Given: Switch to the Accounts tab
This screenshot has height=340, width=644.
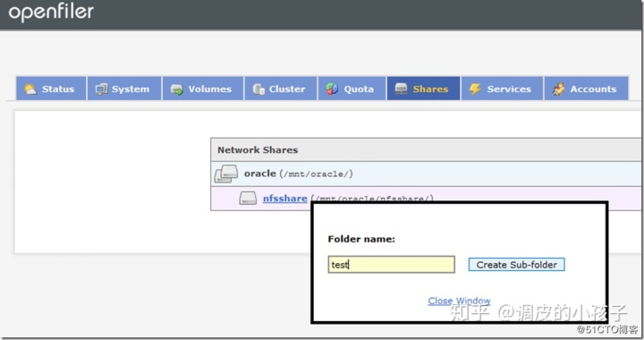Looking at the screenshot, I should pyautogui.click(x=586, y=89).
